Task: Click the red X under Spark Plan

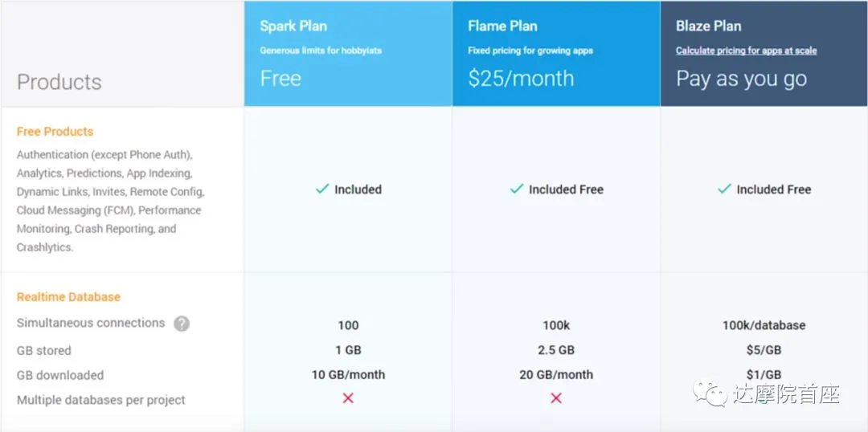Action: click(x=348, y=398)
